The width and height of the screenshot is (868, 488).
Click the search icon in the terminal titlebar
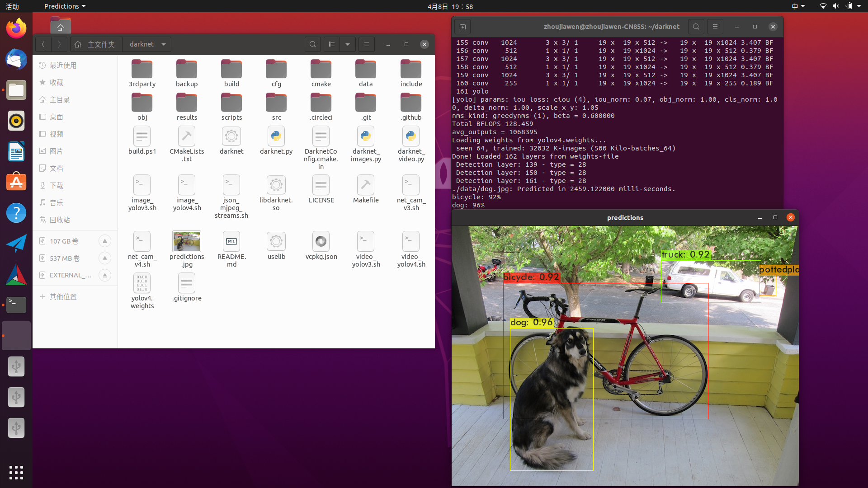pyautogui.click(x=696, y=27)
